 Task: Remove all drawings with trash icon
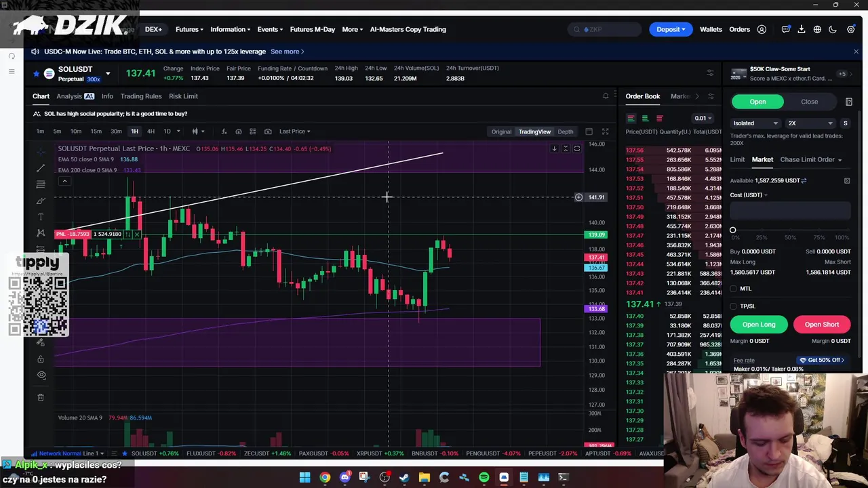[41, 397]
